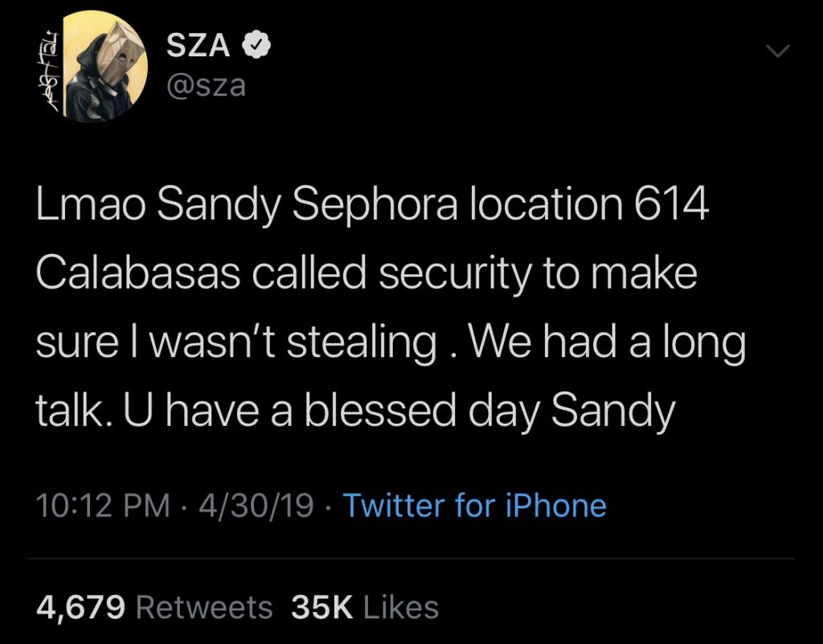The image size is (823, 644).
Task: Click the number 614 in the tweet
Action: pos(671,203)
